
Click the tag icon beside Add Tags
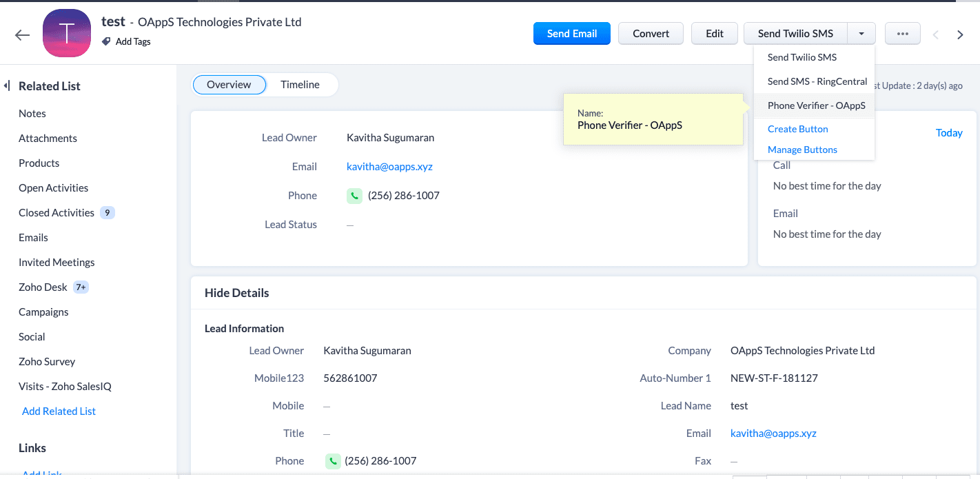click(x=106, y=41)
